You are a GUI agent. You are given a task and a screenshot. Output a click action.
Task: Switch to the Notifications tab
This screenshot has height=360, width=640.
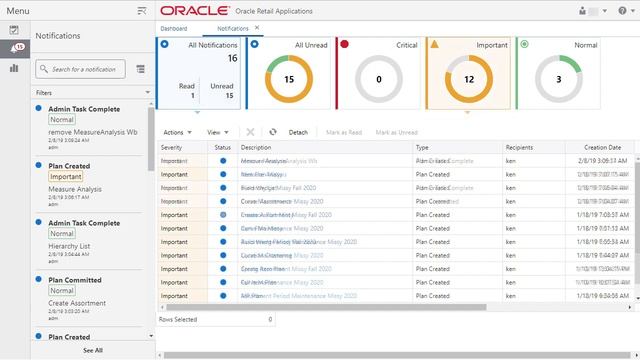(233, 29)
